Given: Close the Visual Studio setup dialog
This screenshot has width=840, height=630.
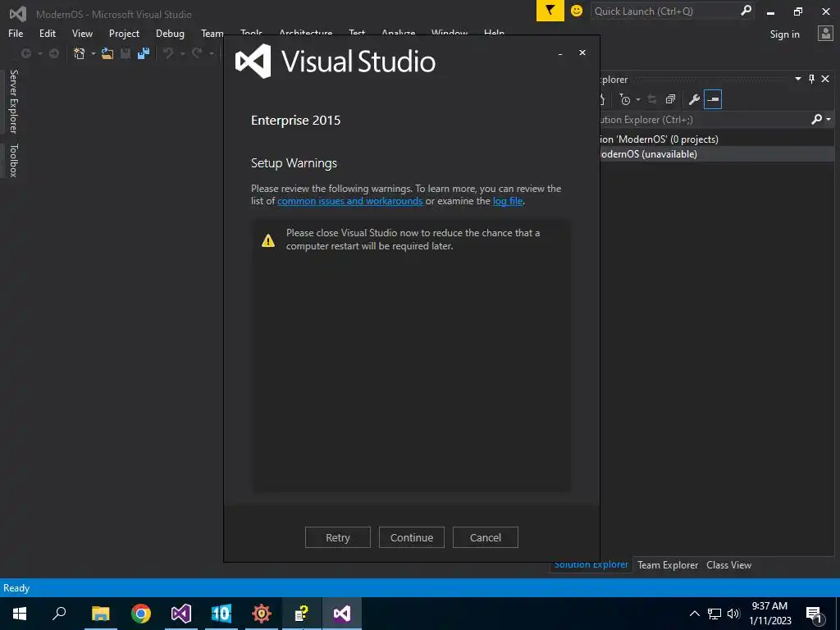Looking at the screenshot, I should (582, 52).
